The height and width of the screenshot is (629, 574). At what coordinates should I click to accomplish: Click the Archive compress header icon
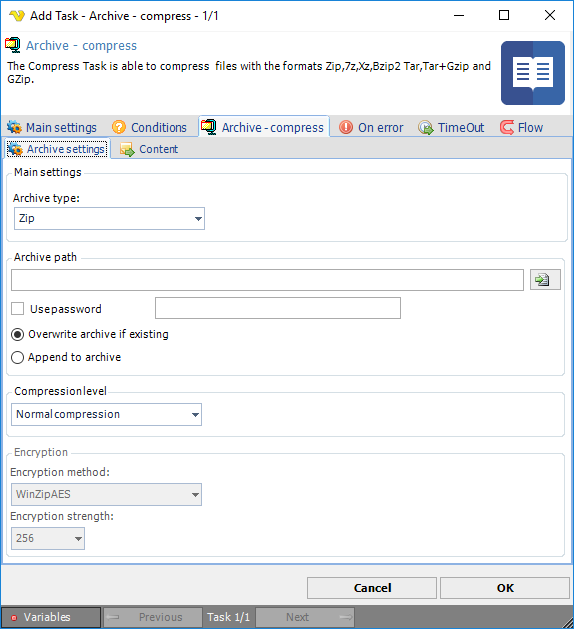click(x=13, y=45)
